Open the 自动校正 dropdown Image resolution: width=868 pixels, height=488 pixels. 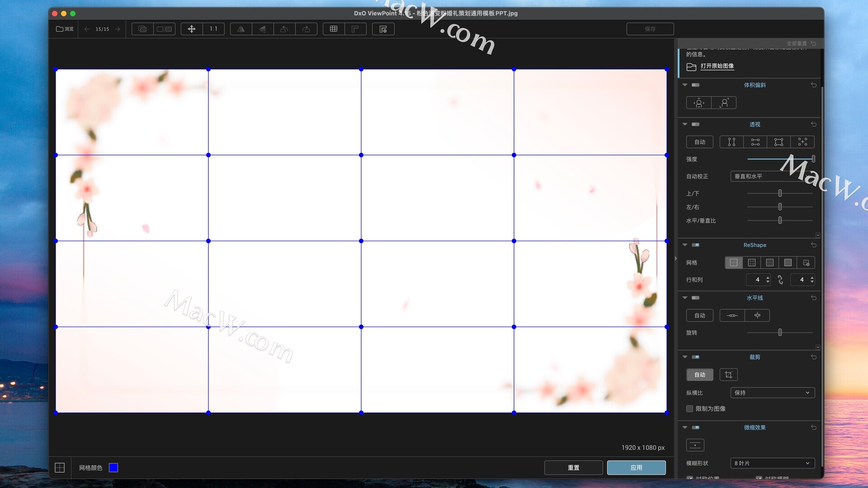[772, 176]
